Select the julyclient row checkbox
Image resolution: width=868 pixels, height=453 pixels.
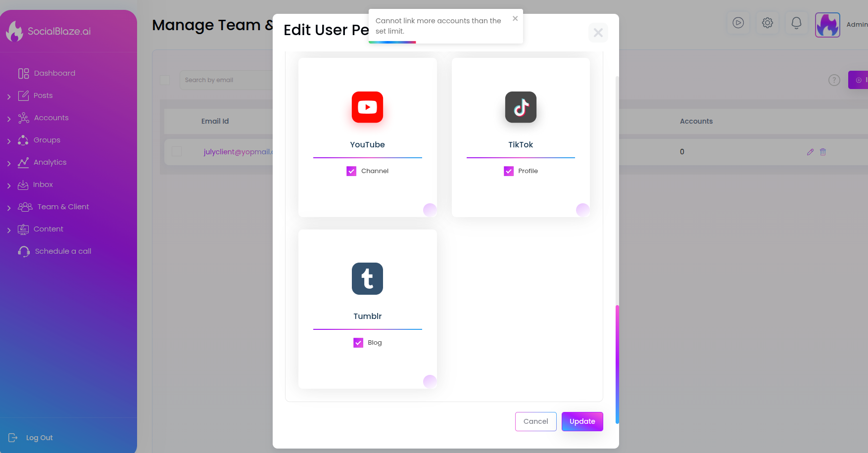tap(177, 151)
